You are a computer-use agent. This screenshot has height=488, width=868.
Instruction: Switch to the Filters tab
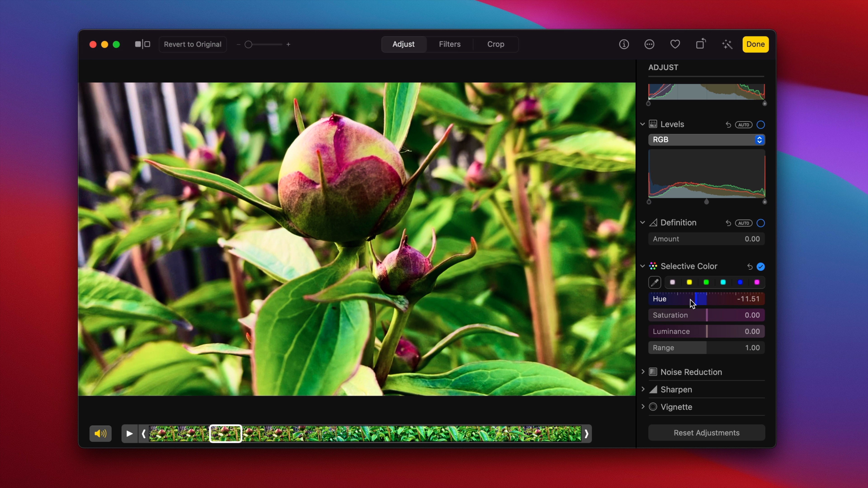(450, 44)
